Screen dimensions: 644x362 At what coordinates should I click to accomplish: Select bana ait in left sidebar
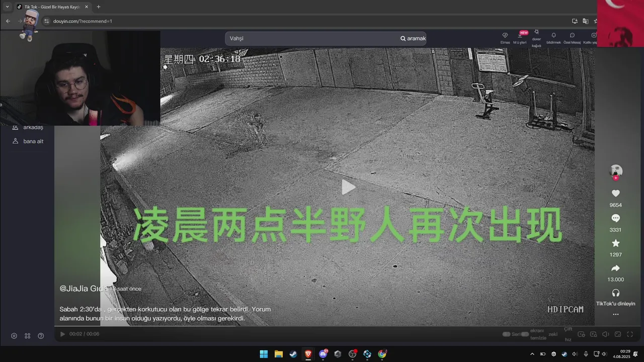[x=28, y=141]
